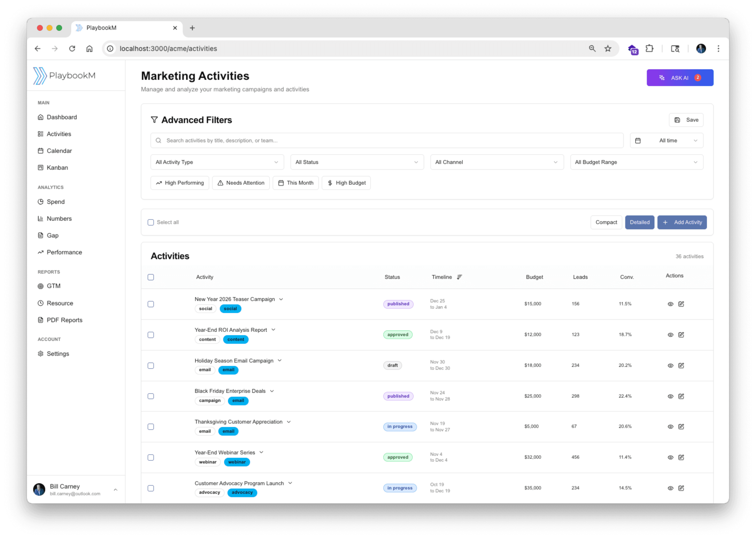Click the Add Activity button
The image size is (756, 539).
point(682,222)
